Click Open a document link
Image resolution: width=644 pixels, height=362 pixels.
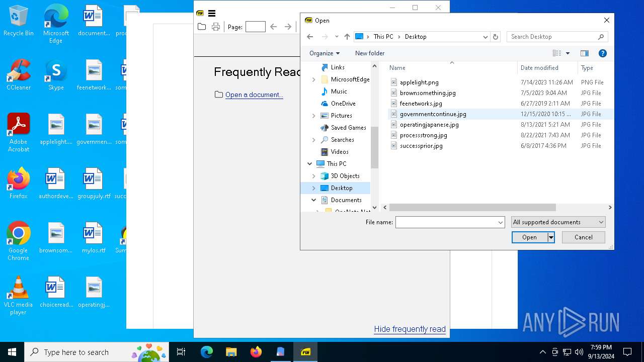click(x=254, y=95)
